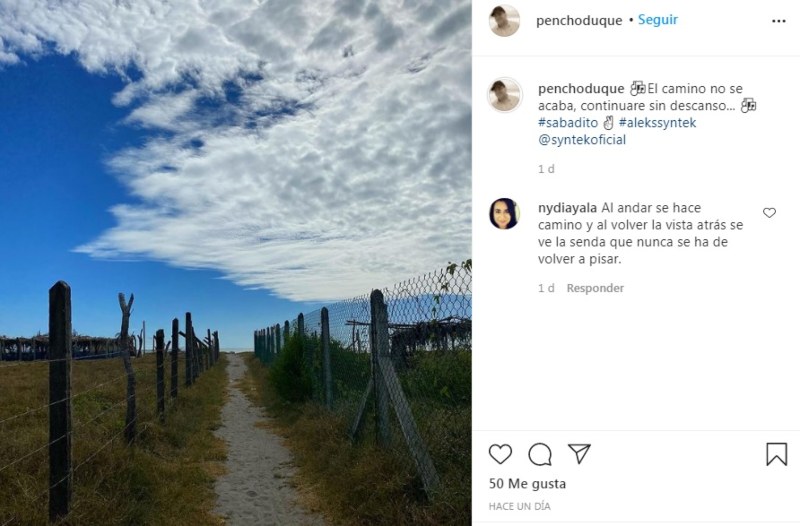Open the #alekssyntek hashtag
The height and width of the screenshot is (526, 800).
tap(657, 122)
